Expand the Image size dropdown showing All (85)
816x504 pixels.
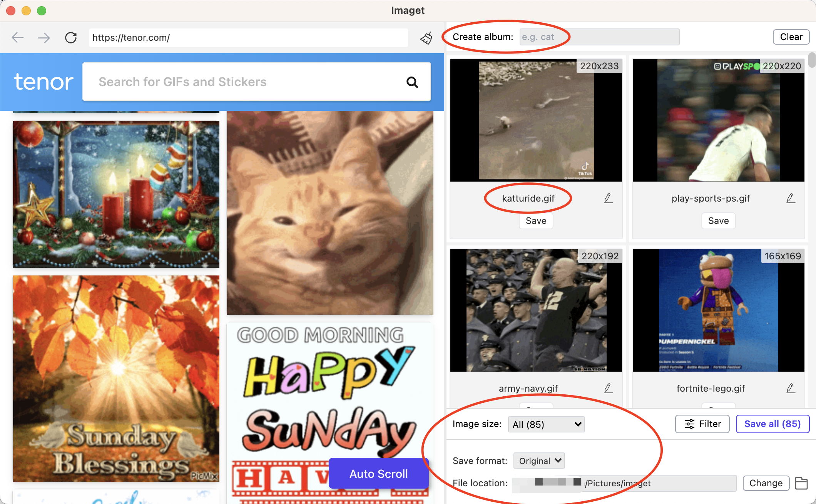coord(545,424)
